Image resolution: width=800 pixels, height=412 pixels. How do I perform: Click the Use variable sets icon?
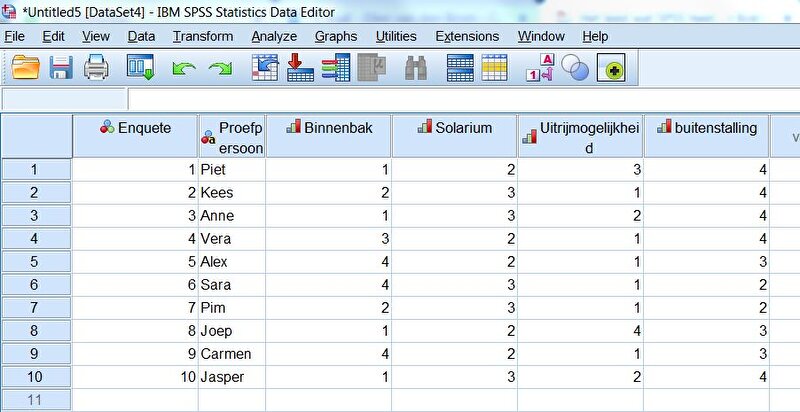(575, 68)
